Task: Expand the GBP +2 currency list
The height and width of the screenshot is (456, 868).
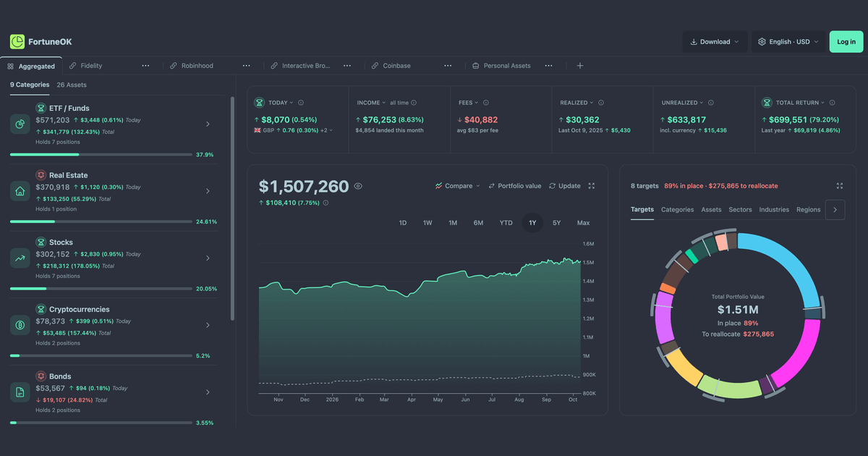Action: 326,130
